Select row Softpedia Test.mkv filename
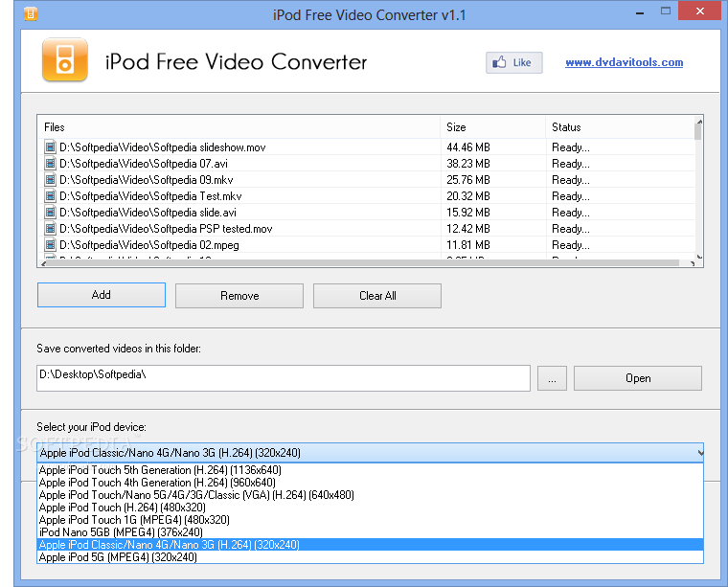 pos(150,196)
